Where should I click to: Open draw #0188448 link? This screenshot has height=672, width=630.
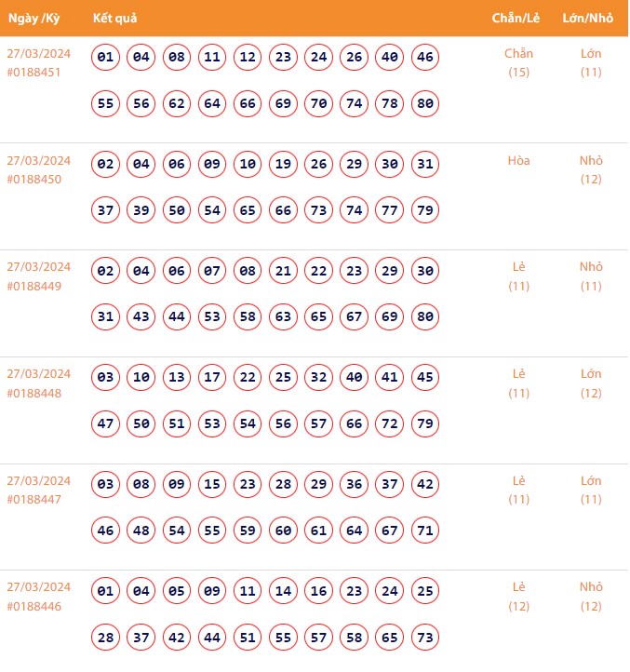pos(34,392)
